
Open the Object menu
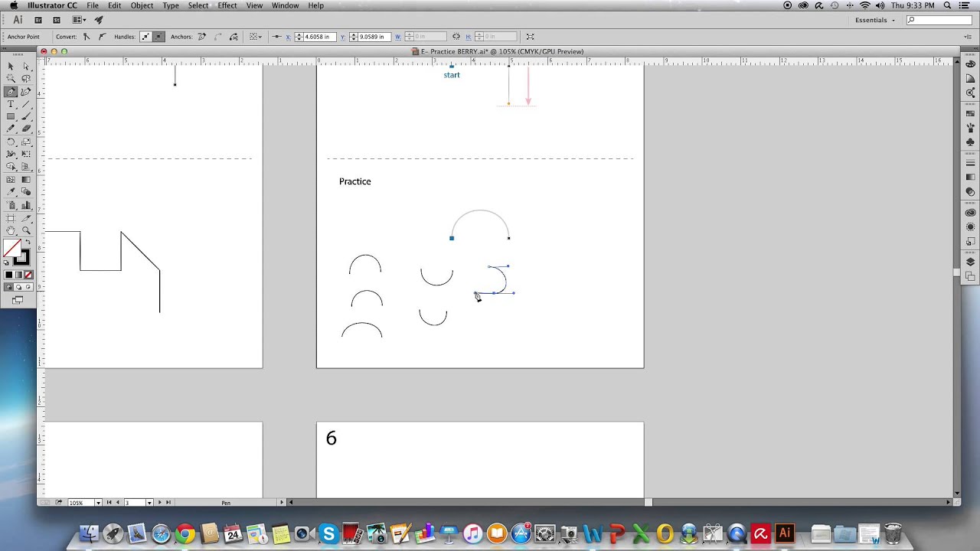point(142,5)
